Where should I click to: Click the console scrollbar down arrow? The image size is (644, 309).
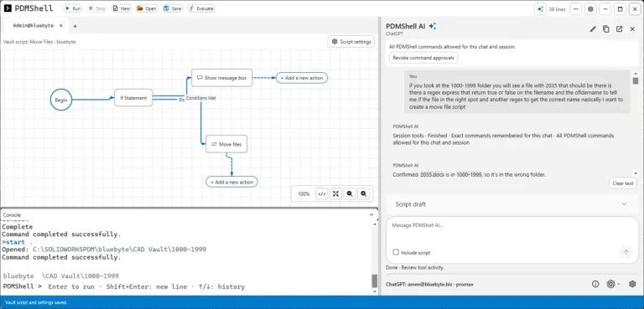coord(374,291)
